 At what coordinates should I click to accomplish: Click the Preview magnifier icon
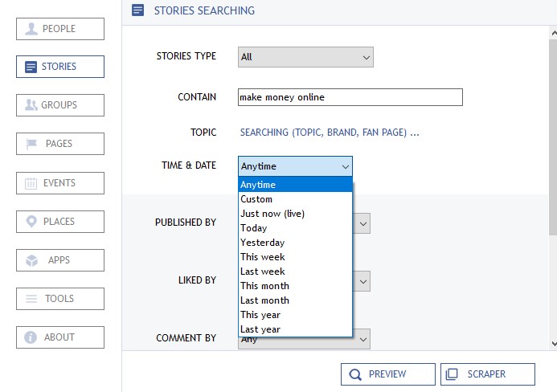(354, 374)
